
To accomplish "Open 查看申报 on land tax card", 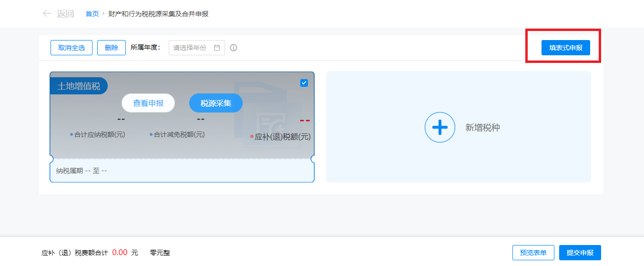I will point(148,103).
